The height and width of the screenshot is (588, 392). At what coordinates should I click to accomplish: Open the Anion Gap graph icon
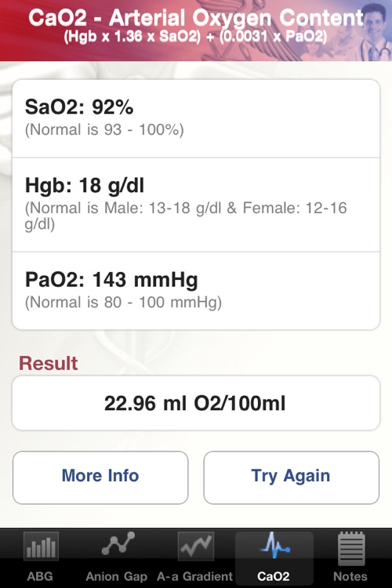[118, 544]
